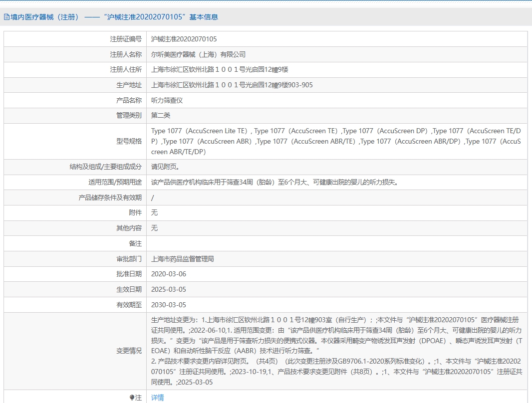Click the 备注 label
Screen dimensions: 532x403
point(135,243)
